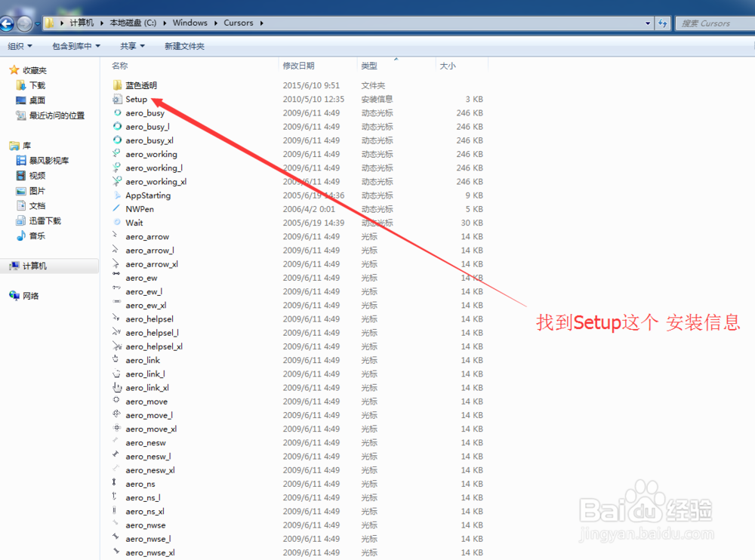Select the 本地磁盘 (C:) breadcrumb
Screen dimensions: 755x560
coord(133,23)
